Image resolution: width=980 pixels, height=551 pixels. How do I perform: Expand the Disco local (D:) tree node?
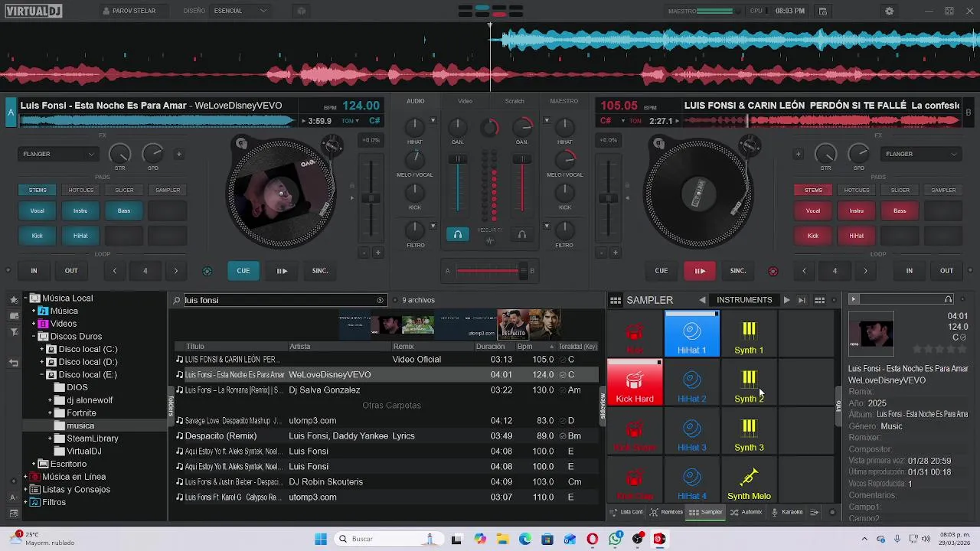42,362
